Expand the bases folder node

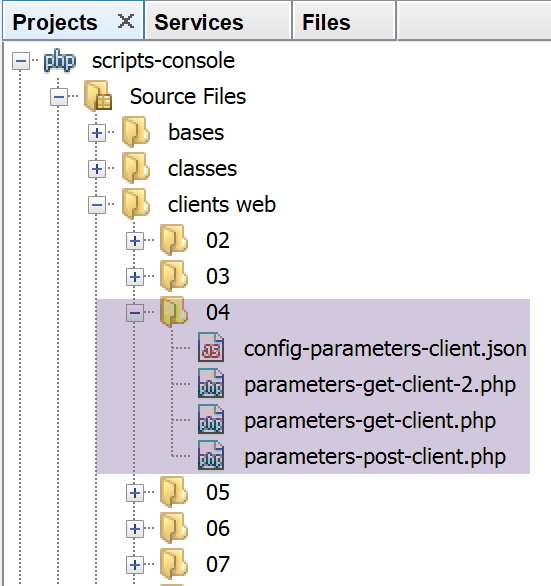click(x=97, y=133)
